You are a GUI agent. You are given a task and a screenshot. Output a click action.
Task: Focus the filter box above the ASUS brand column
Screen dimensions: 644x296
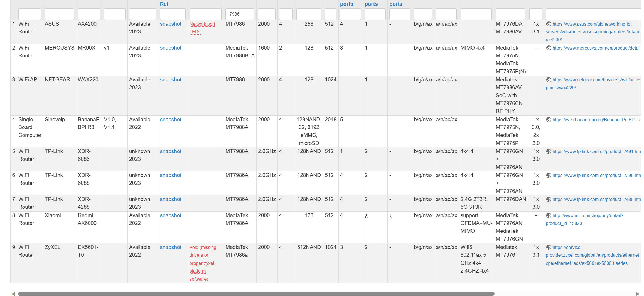point(59,14)
